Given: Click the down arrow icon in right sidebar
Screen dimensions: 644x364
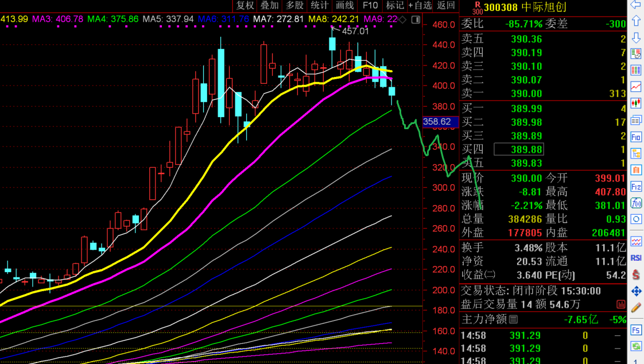Looking at the screenshot, I should pos(636,37).
